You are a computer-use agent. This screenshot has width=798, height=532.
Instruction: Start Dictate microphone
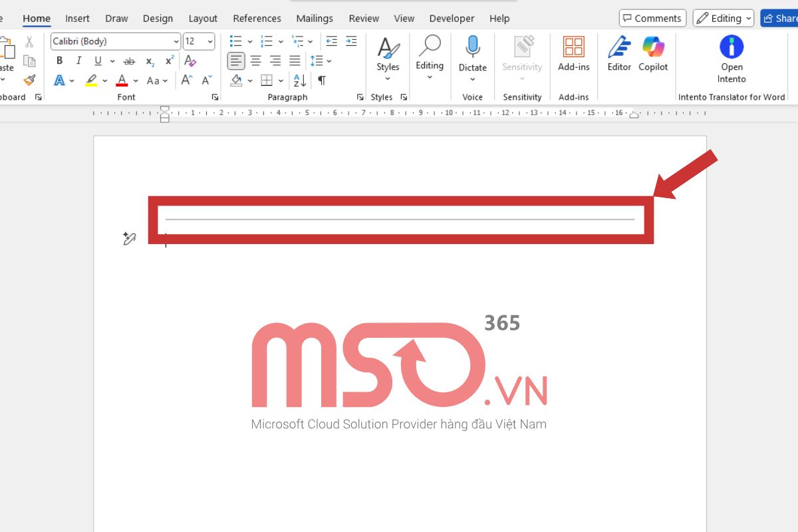pyautogui.click(x=473, y=54)
